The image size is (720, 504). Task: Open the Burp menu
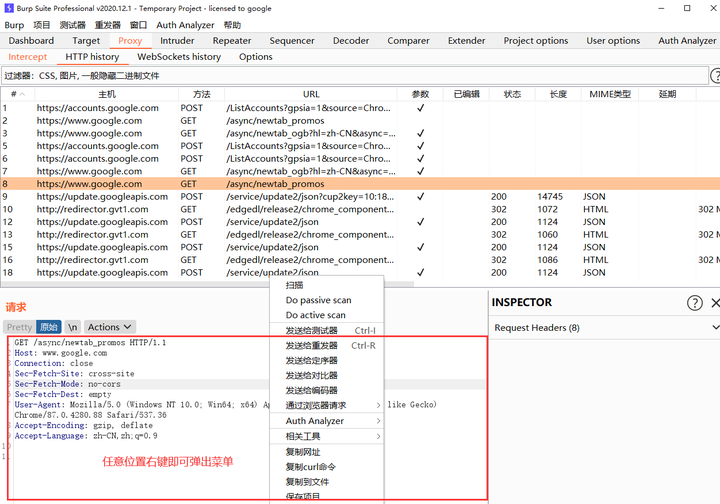tap(14, 25)
